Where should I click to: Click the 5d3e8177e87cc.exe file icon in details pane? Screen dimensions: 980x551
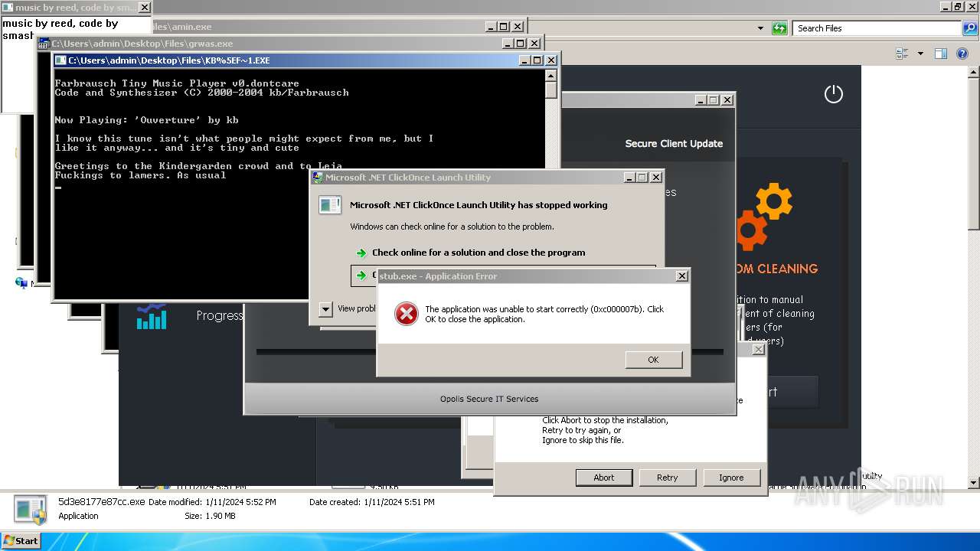31,509
